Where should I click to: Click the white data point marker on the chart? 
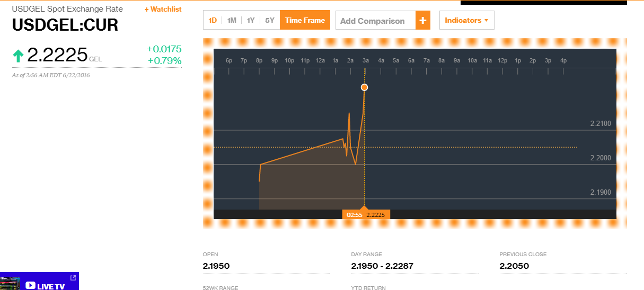[x=364, y=87]
